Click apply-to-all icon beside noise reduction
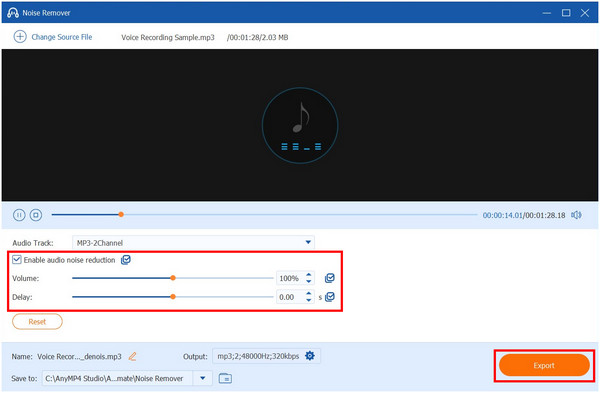This screenshot has height=393, width=600. [x=126, y=260]
